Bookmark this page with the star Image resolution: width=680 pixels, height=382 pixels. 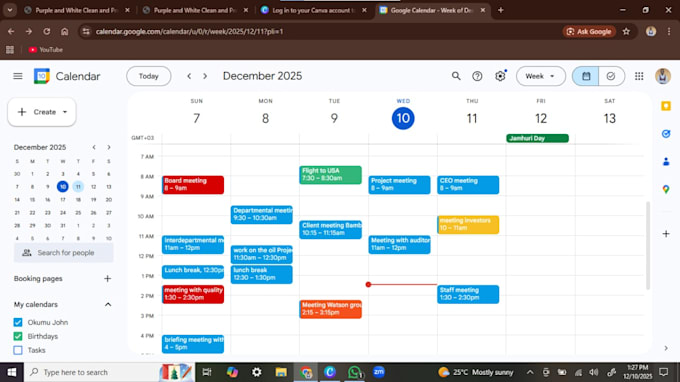click(x=626, y=32)
